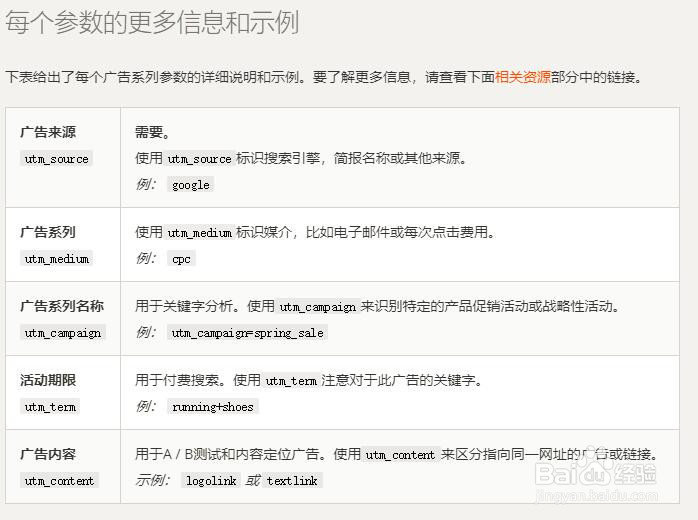Select the 广告系列名称 row label
Screen dimensions: 698x520
[x=62, y=306]
